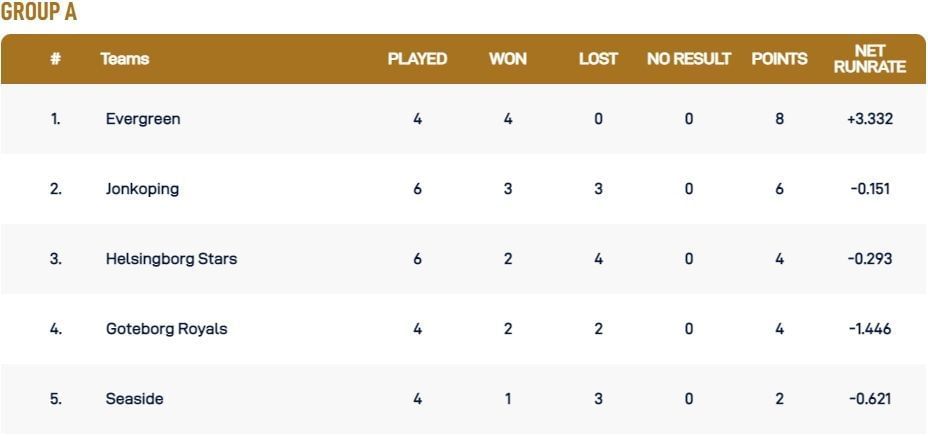928x436 pixels.
Task: Sort table by WON column
Action: tap(508, 59)
